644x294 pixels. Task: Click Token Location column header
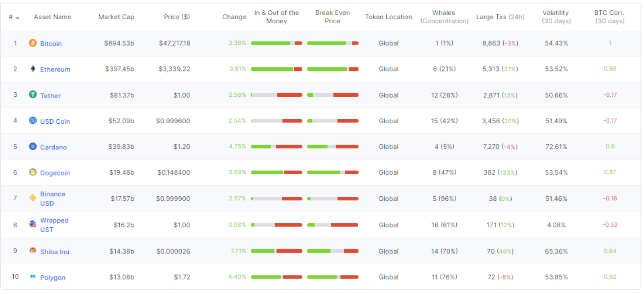tap(388, 17)
